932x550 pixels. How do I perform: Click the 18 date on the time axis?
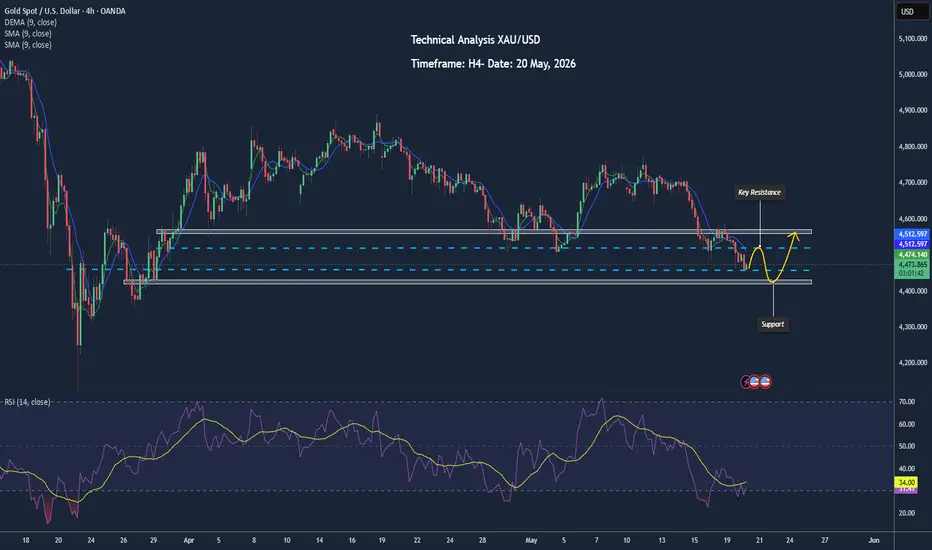click(x=26, y=540)
